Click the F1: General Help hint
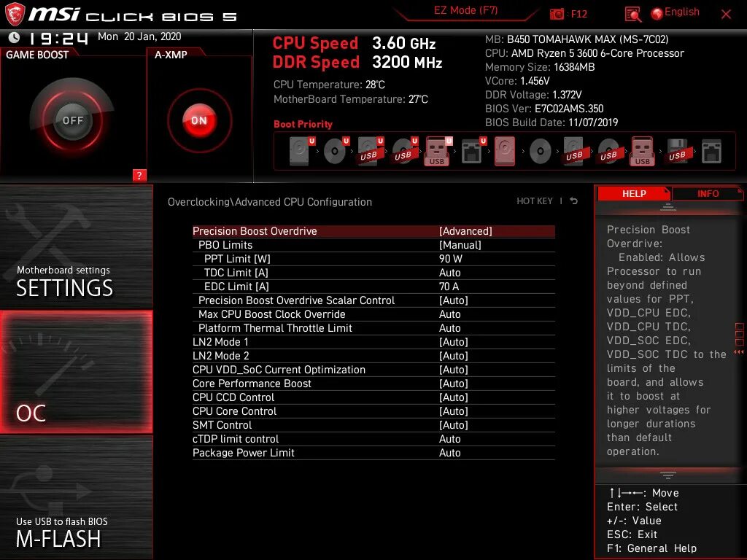747x560 pixels. click(x=651, y=548)
